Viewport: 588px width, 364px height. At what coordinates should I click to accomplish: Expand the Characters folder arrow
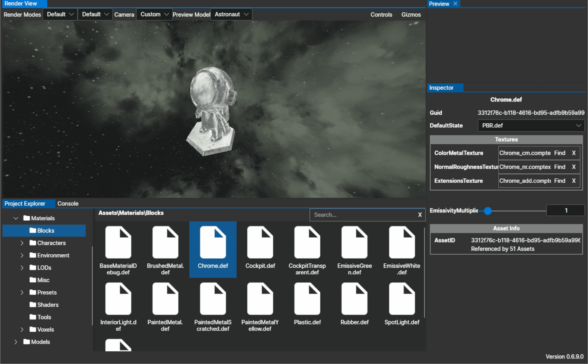[x=22, y=243]
